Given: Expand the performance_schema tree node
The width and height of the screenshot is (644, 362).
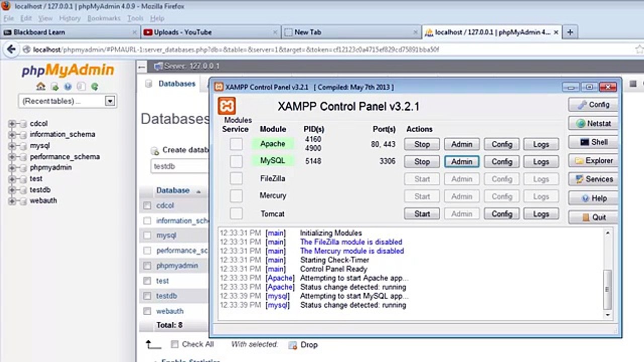Looking at the screenshot, I should pyautogui.click(x=12, y=157).
